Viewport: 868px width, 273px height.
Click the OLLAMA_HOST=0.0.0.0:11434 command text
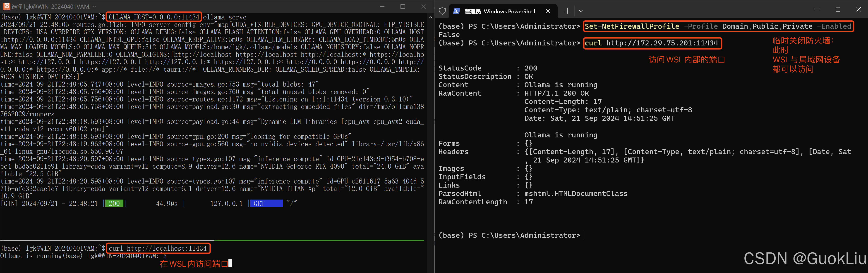point(154,17)
